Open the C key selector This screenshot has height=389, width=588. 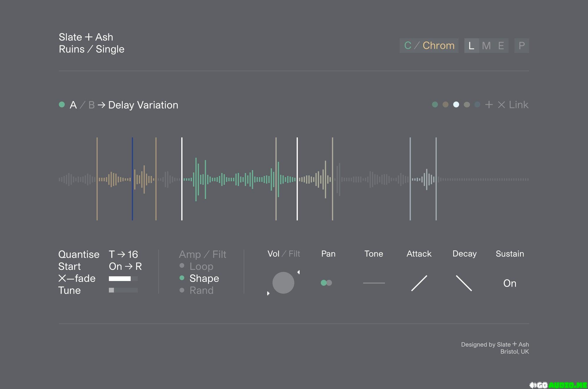[408, 46]
